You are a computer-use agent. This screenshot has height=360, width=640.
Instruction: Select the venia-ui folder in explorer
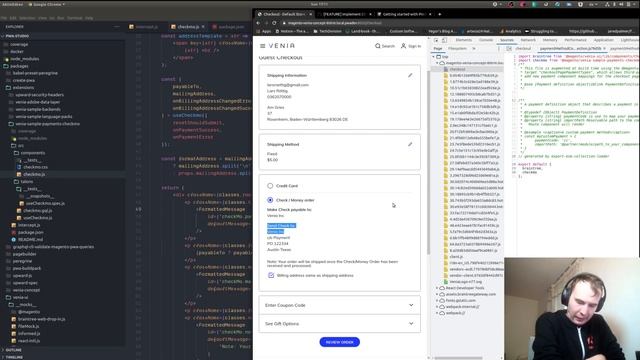(x=20, y=297)
